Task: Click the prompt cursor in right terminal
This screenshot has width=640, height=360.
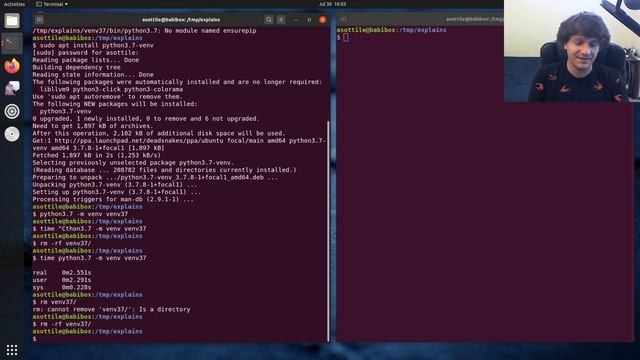Action: [346, 38]
